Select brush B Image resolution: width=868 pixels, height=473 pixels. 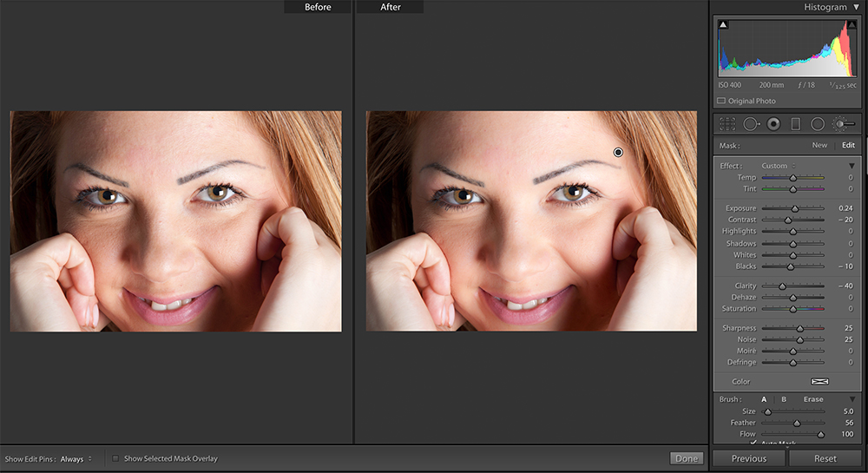point(783,399)
